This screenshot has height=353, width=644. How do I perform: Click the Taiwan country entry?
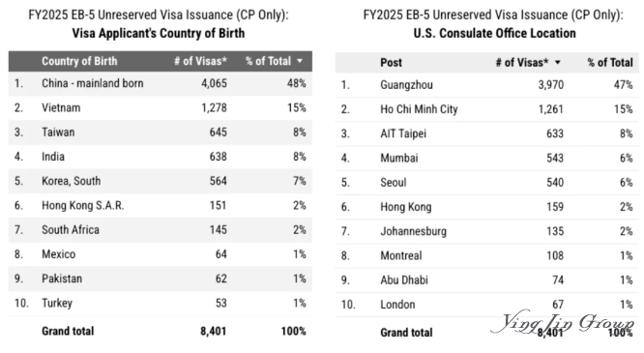pos(58,132)
